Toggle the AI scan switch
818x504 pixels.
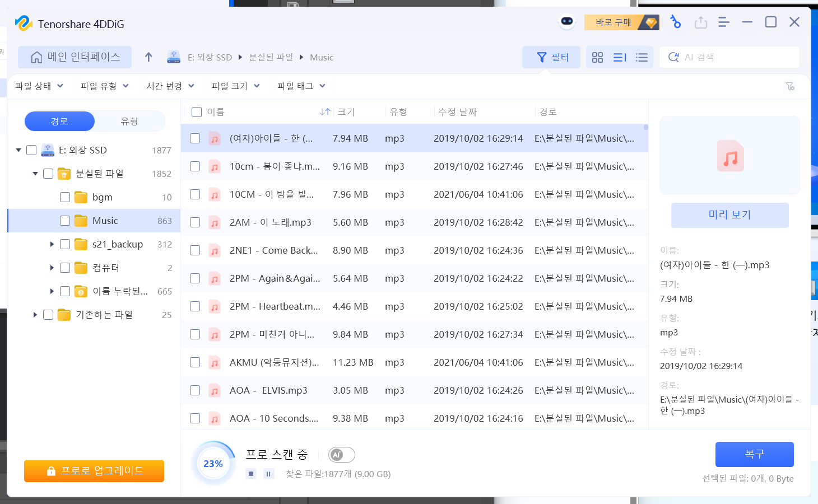[x=342, y=455]
